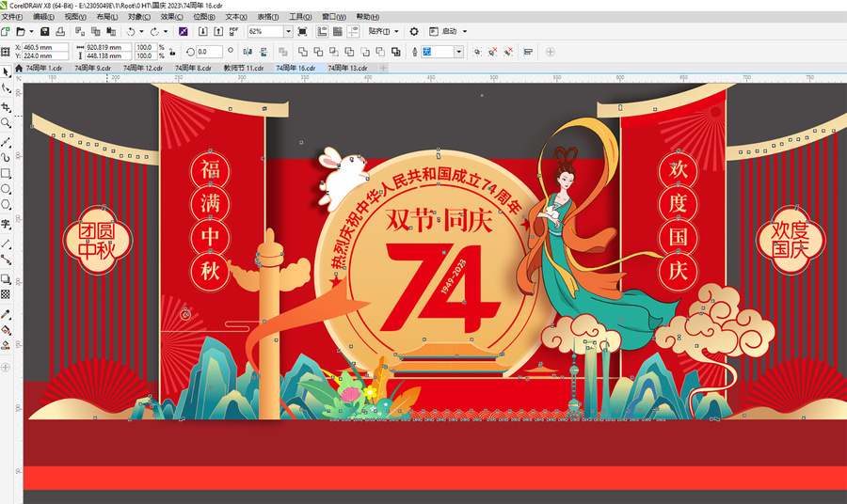
Task: Click Create boundary icon
Action: coord(396,52)
